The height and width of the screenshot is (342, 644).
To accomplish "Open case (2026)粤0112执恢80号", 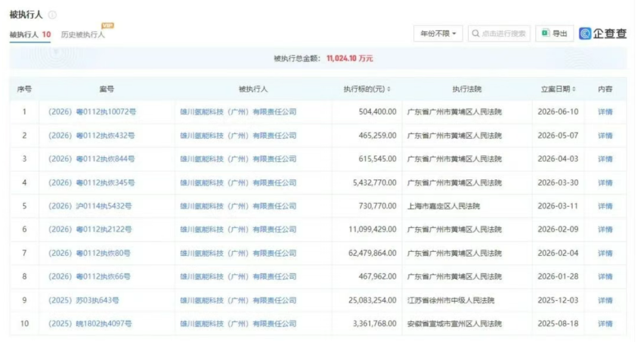I will (x=89, y=253).
